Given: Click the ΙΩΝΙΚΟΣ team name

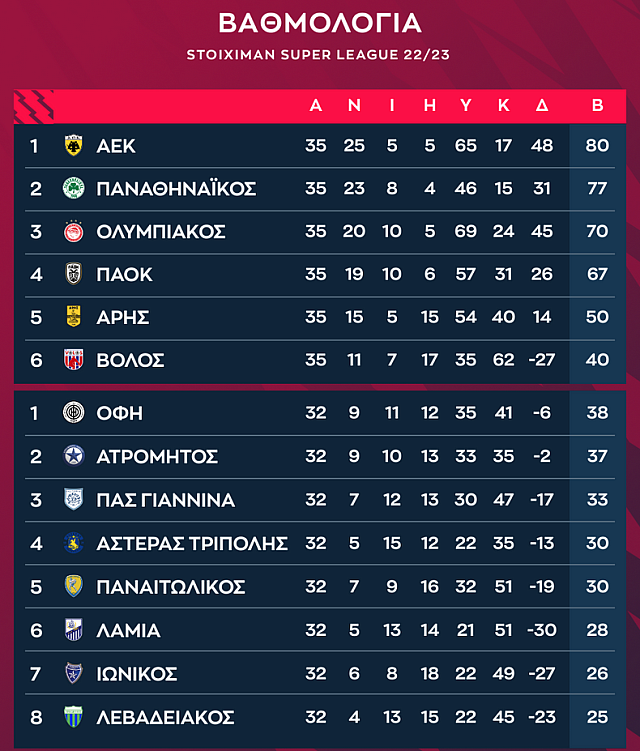Looking at the screenshot, I should pyautogui.click(x=137, y=674).
